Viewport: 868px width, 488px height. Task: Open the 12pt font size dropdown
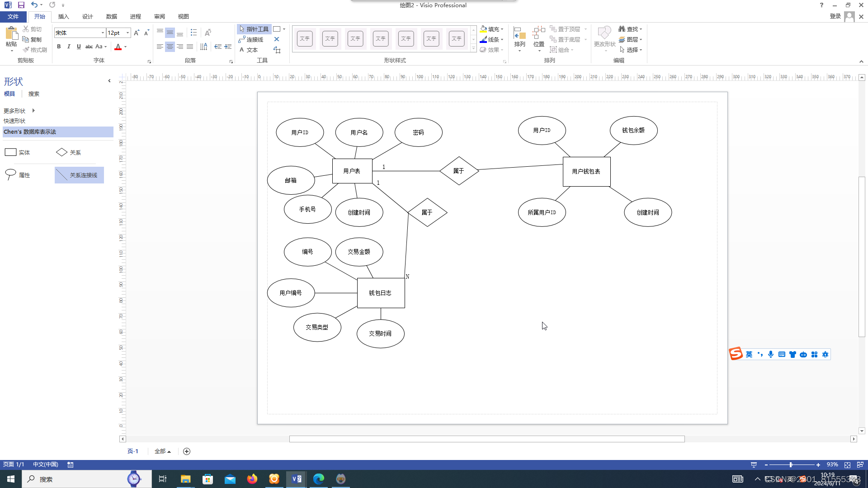pyautogui.click(x=128, y=33)
